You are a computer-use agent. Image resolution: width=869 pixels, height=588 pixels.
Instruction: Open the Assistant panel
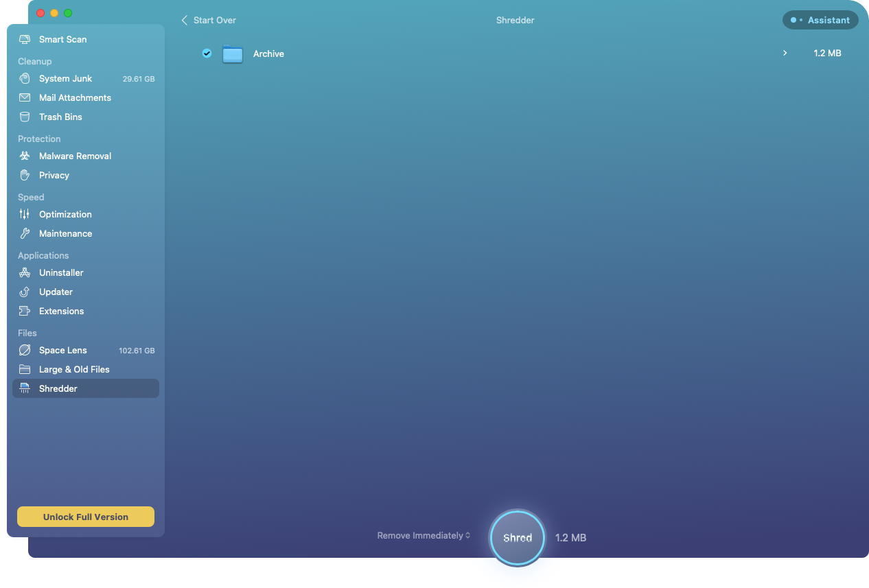pos(820,20)
